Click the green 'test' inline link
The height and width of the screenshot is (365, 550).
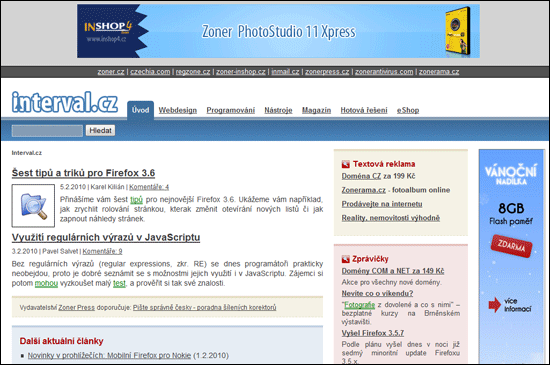click(x=119, y=283)
